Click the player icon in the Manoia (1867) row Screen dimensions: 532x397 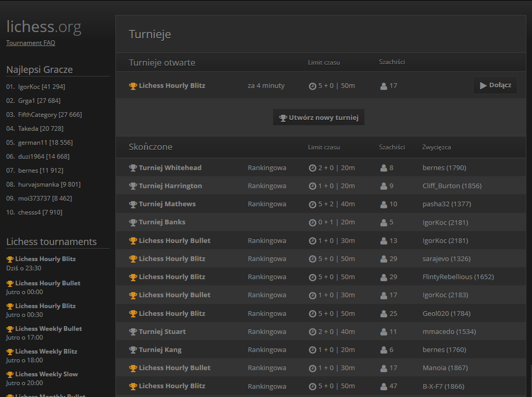[383, 368]
